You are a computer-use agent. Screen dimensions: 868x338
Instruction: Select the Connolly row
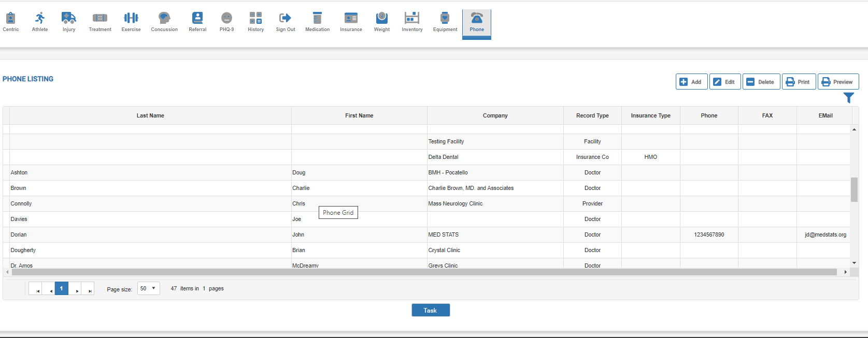[x=426, y=203]
